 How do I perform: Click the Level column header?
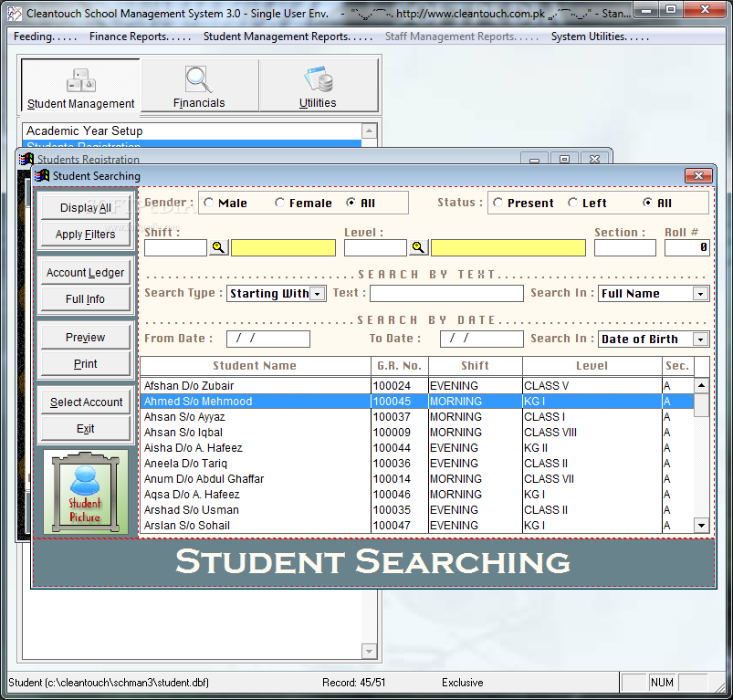tap(592, 366)
